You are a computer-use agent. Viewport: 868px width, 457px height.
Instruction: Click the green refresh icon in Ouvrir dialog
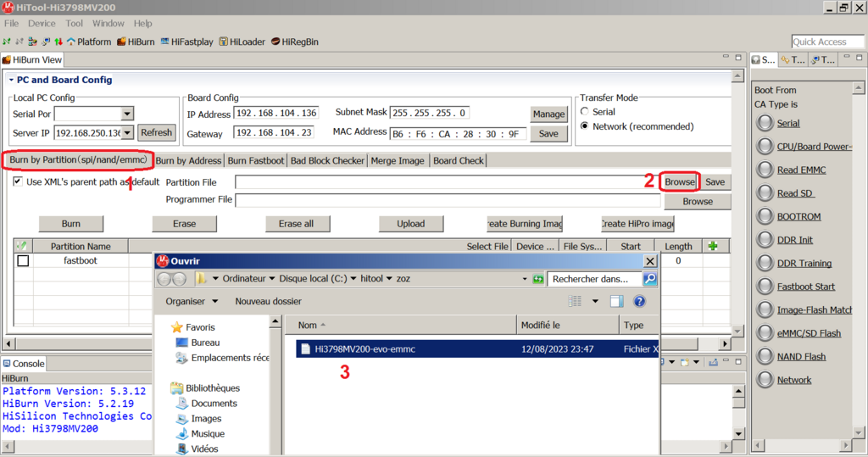click(x=538, y=279)
